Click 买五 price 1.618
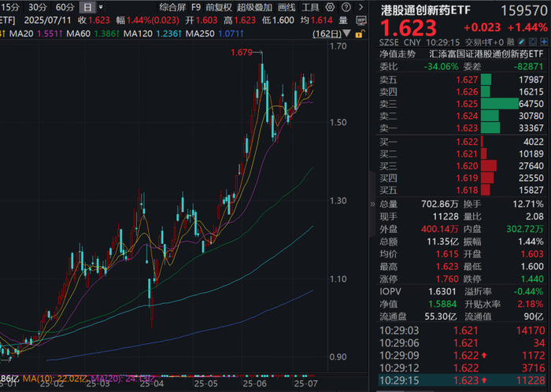 (x=467, y=190)
